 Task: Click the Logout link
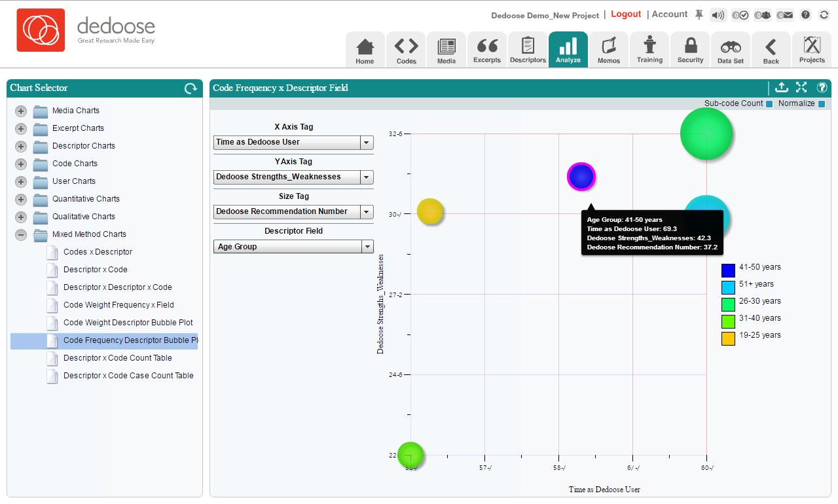pos(626,14)
